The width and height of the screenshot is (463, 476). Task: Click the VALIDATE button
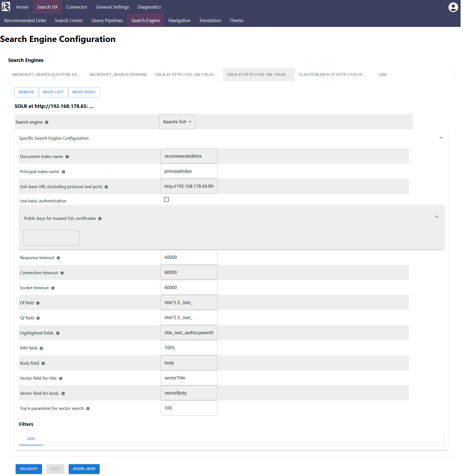[x=29, y=469]
